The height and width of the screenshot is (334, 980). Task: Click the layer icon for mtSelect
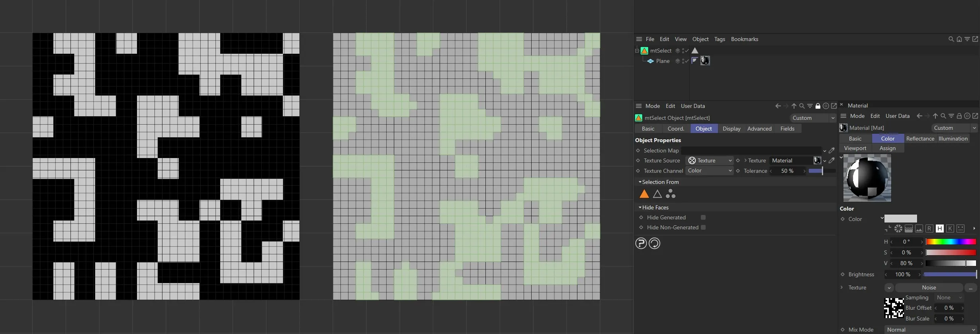(677, 51)
